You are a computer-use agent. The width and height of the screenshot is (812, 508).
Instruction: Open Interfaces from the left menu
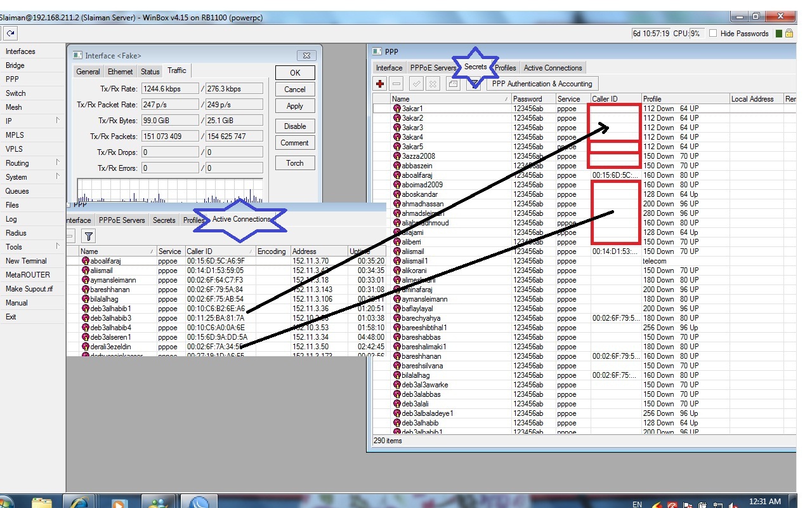[20, 51]
